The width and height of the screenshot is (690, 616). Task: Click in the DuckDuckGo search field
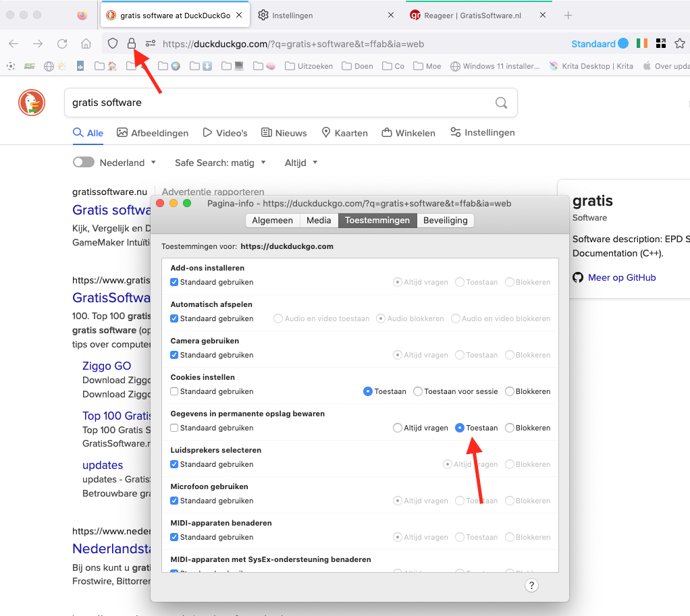point(277,103)
